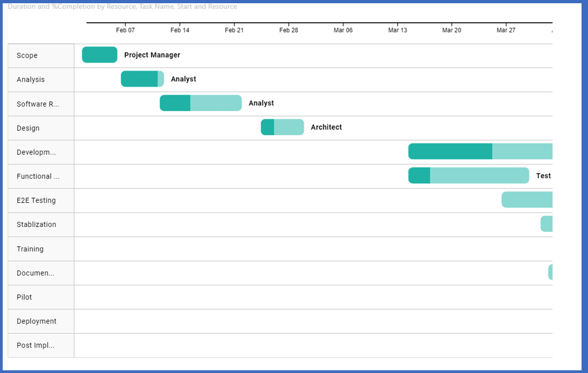Click the Pilot row label

pyautogui.click(x=24, y=297)
